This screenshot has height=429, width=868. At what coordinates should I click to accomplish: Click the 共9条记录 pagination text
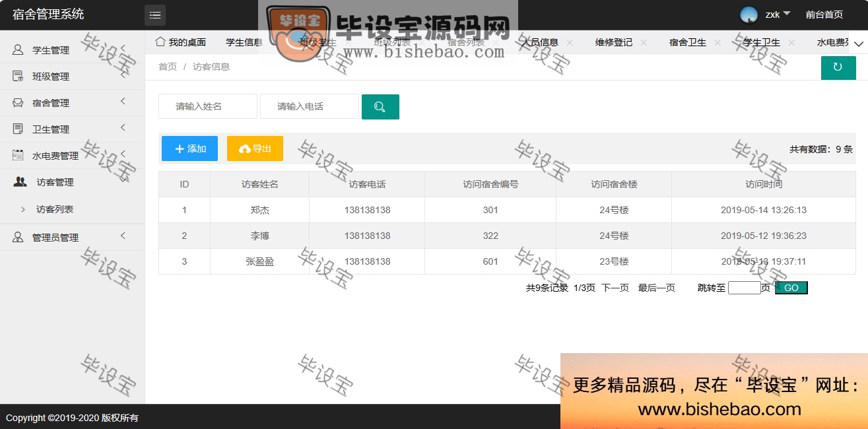pyautogui.click(x=547, y=288)
